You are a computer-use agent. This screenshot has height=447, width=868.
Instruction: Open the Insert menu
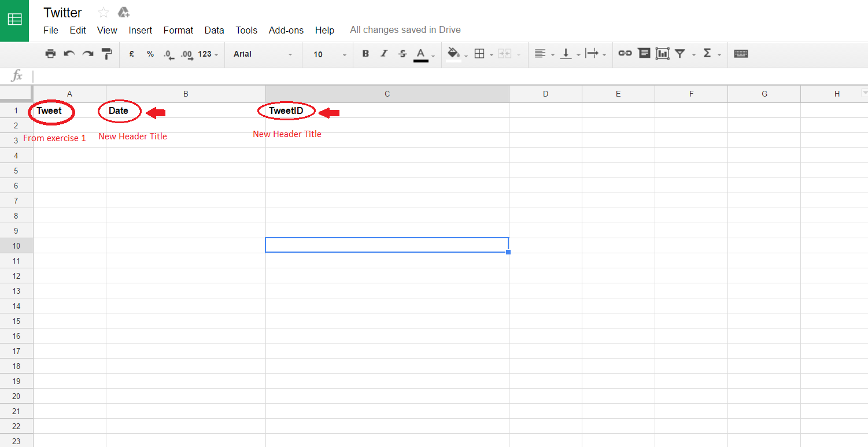[x=141, y=30]
